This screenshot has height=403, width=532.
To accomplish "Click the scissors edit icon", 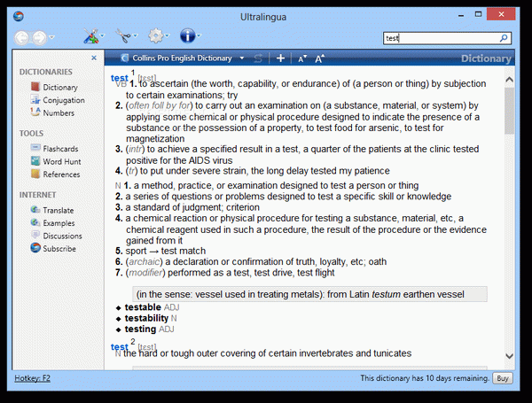I will tap(123, 36).
